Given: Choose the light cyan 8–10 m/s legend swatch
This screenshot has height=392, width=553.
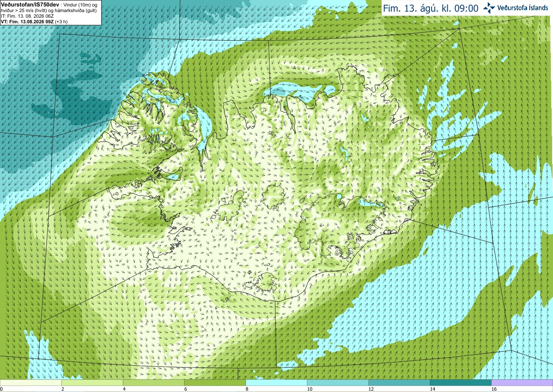Looking at the screenshot, I should point(276,383).
